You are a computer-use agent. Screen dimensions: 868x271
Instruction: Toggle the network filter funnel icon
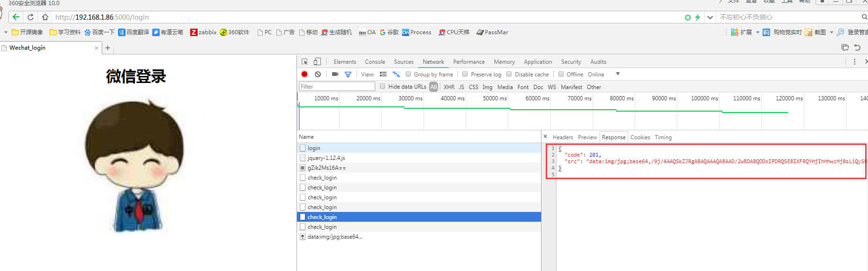click(348, 74)
